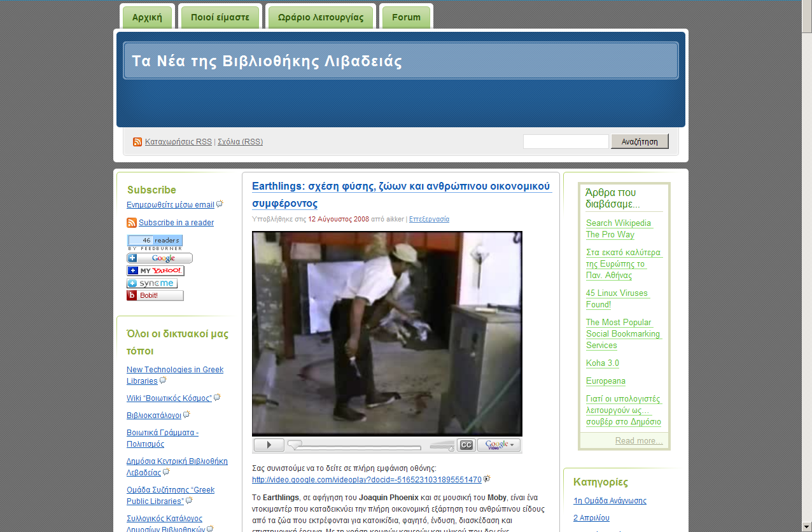
Task: Open The Most Popular Social Bookmarking Services
Action: point(624,334)
